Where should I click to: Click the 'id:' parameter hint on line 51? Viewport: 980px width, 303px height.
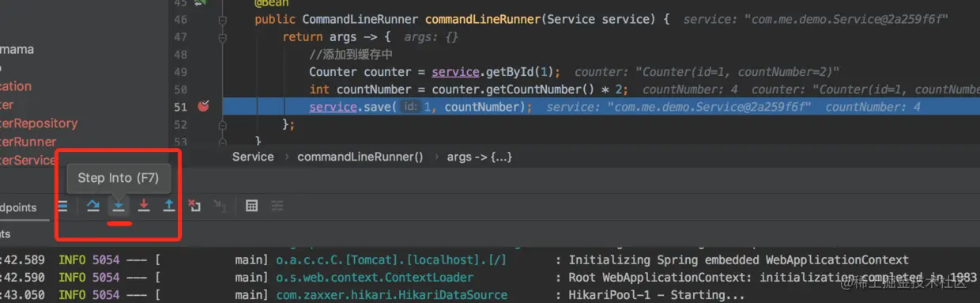pyautogui.click(x=410, y=107)
